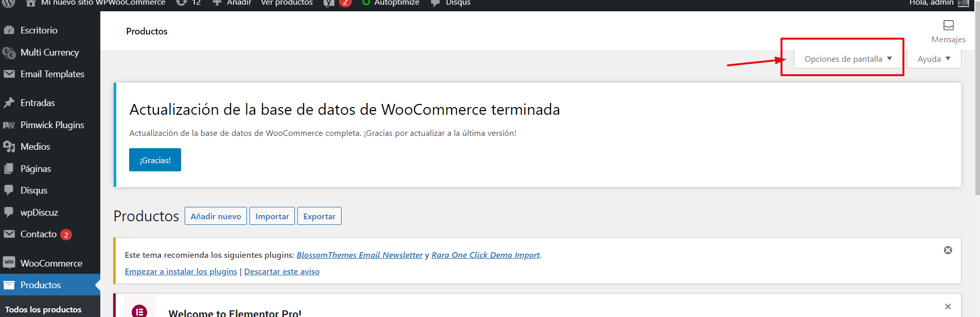Viewport: 980px width, 317px height.
Task: Close the Welcome to Elementor Pro notice
Action: [x=948, y=306]
